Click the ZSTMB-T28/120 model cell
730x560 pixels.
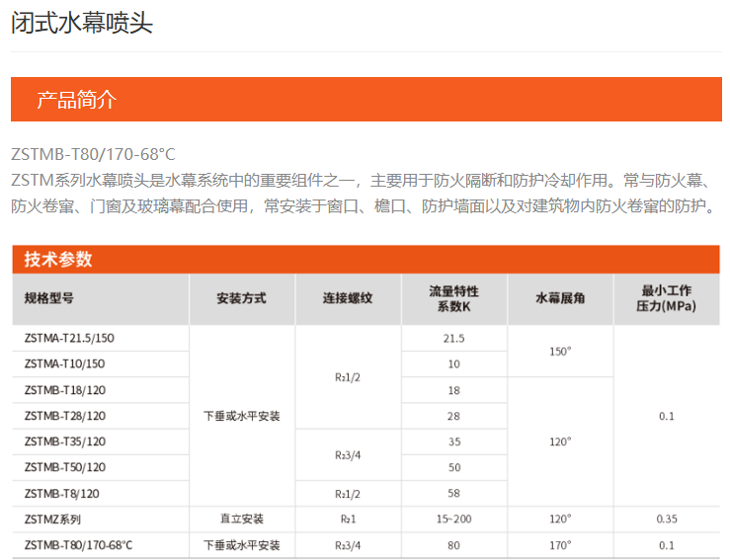point(65,416)
